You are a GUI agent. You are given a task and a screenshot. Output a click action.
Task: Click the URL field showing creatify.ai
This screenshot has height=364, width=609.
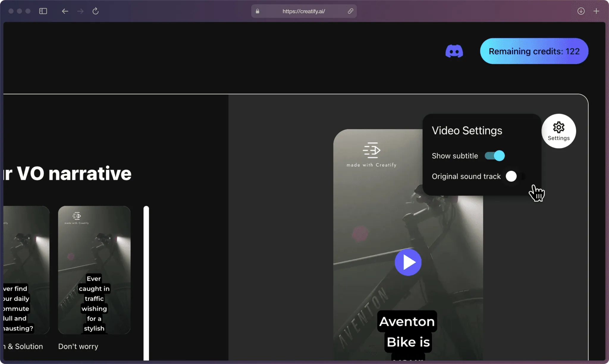pyautogui.click(x=304, y=11)
